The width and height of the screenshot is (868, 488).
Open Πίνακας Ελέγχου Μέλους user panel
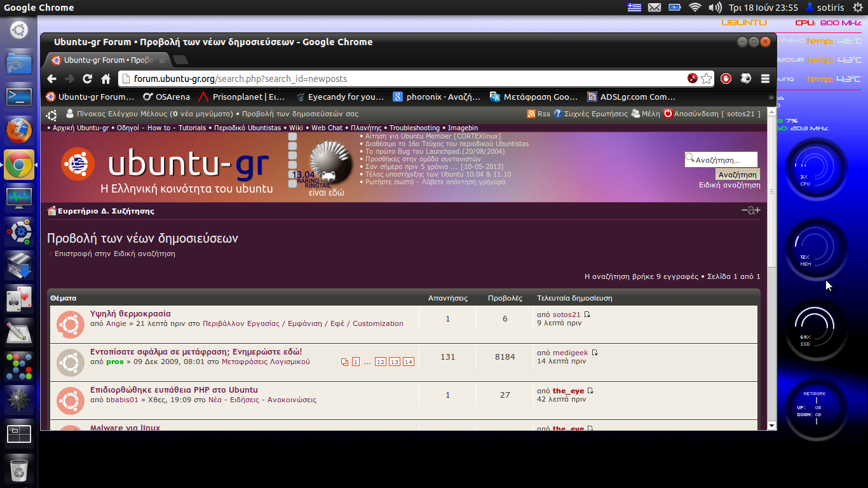[x=154, y=114]
